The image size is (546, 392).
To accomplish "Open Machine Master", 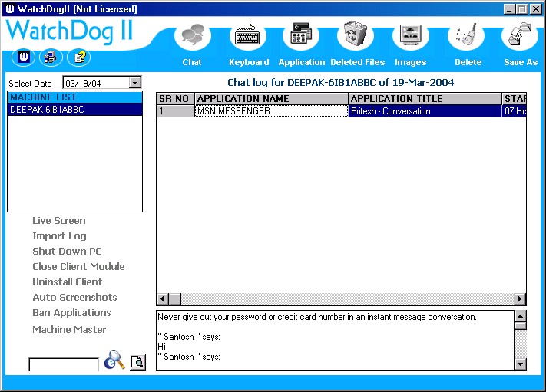I will [69, 329].
